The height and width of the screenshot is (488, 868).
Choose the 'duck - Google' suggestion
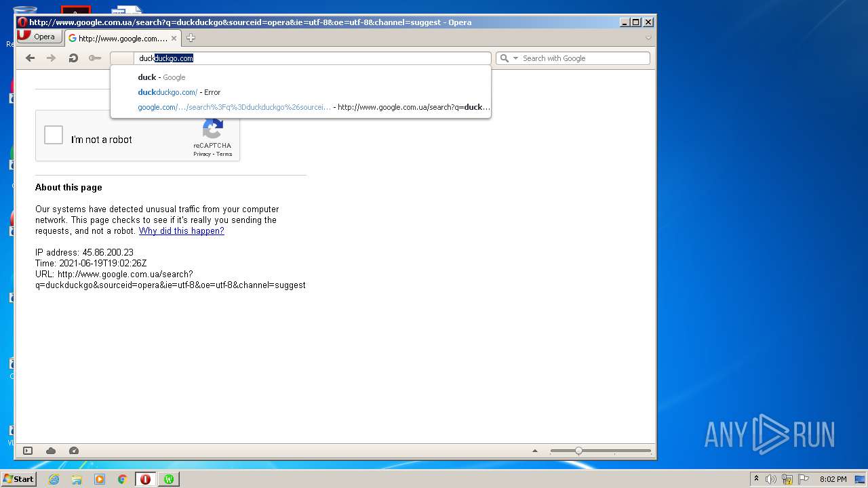300,77
